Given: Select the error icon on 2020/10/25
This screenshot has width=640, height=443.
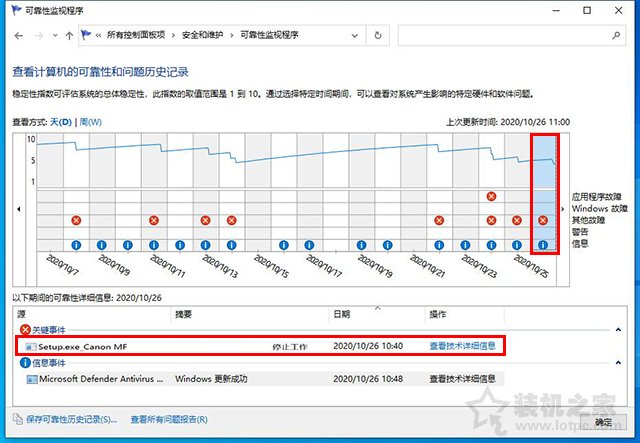Looking at the screenshot, I should tap(517, 220).
